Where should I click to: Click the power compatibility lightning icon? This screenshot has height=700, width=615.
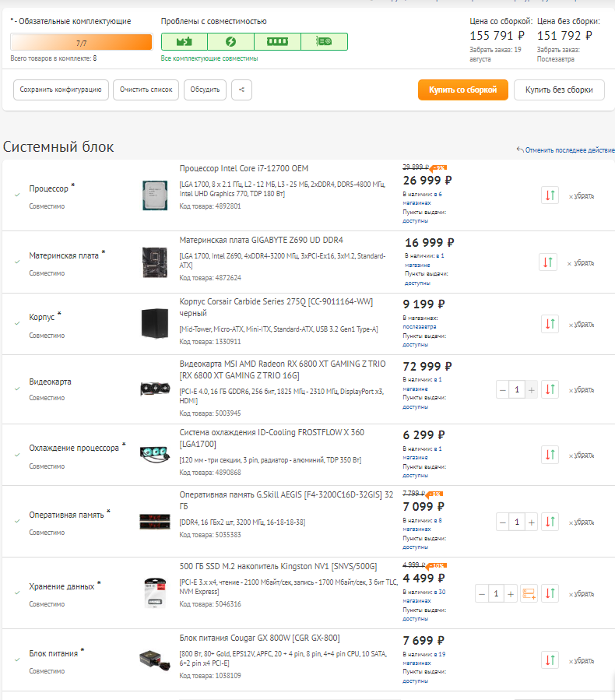[230, 41]
